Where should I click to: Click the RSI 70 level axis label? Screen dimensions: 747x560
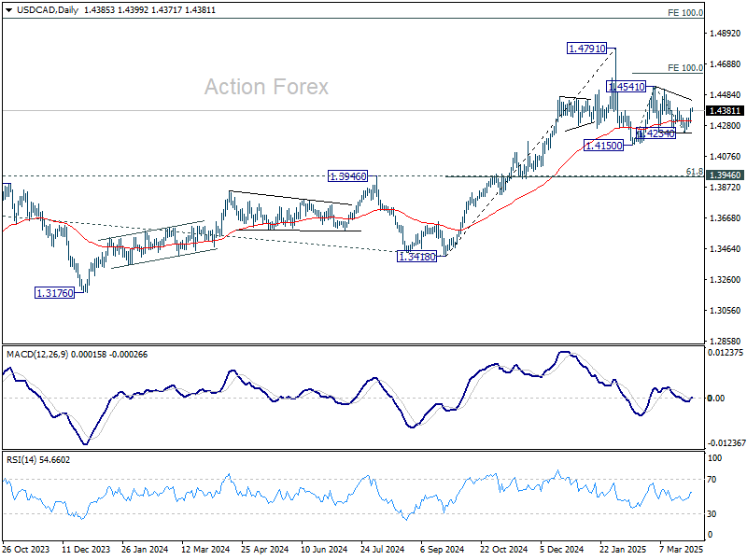click(712, 480)
